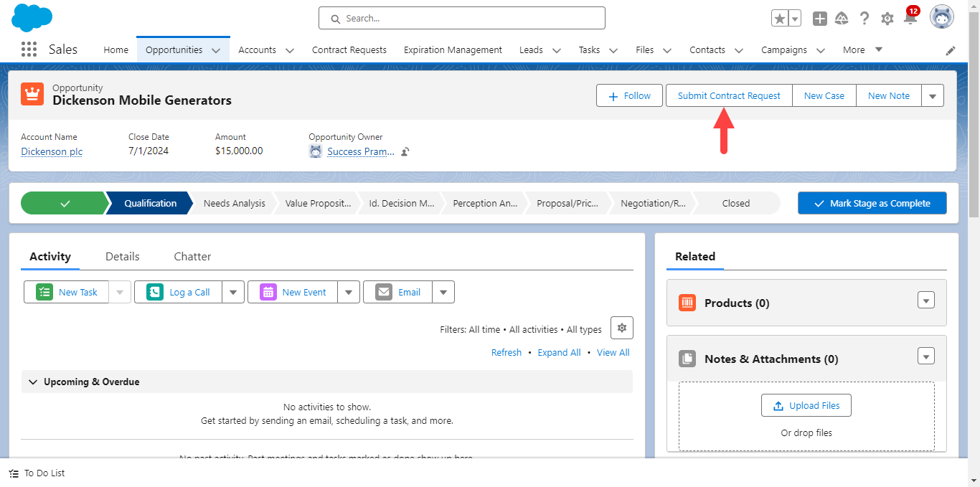Image resolution: width=980 pixels, height=487 pixels.
Task: Click the change owner icon
Action: [x=405, y=151]
